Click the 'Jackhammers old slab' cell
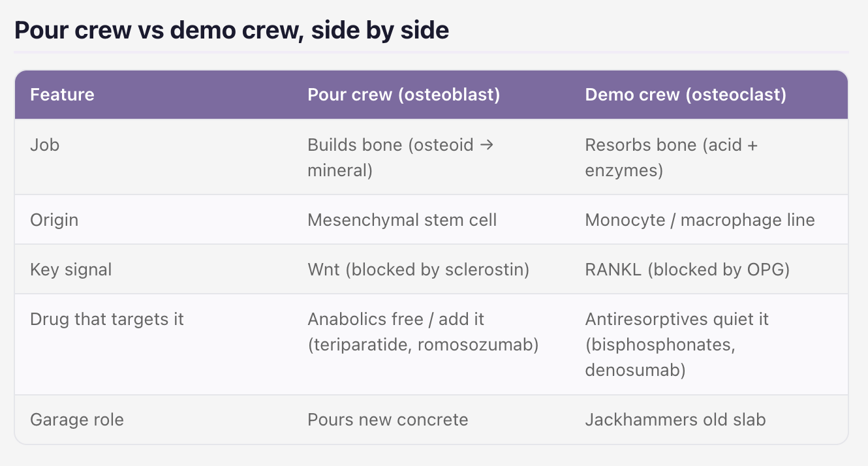 pos(675,420)
